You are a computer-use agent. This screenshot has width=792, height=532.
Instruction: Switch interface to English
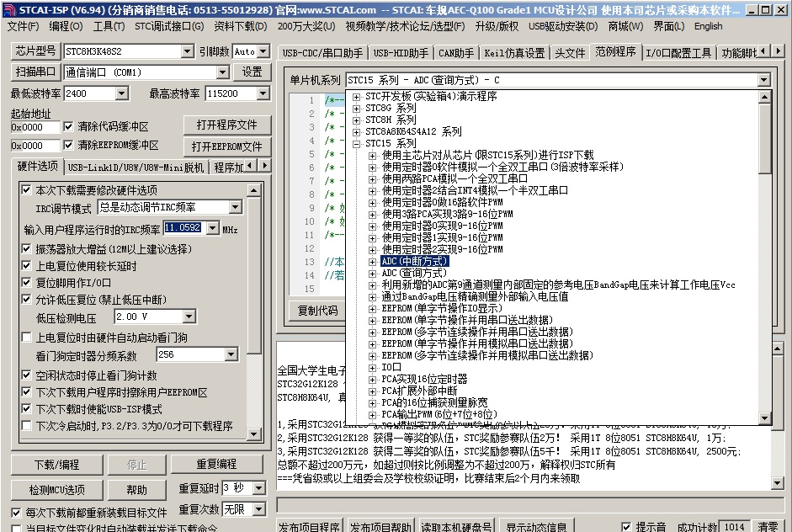coord(708,26)
